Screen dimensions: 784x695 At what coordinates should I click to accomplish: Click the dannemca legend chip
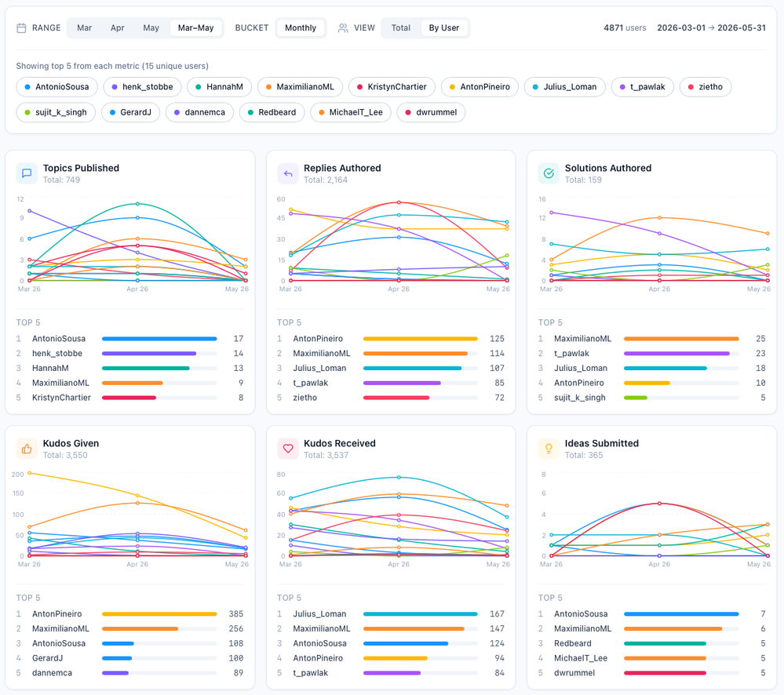[199, 112]
